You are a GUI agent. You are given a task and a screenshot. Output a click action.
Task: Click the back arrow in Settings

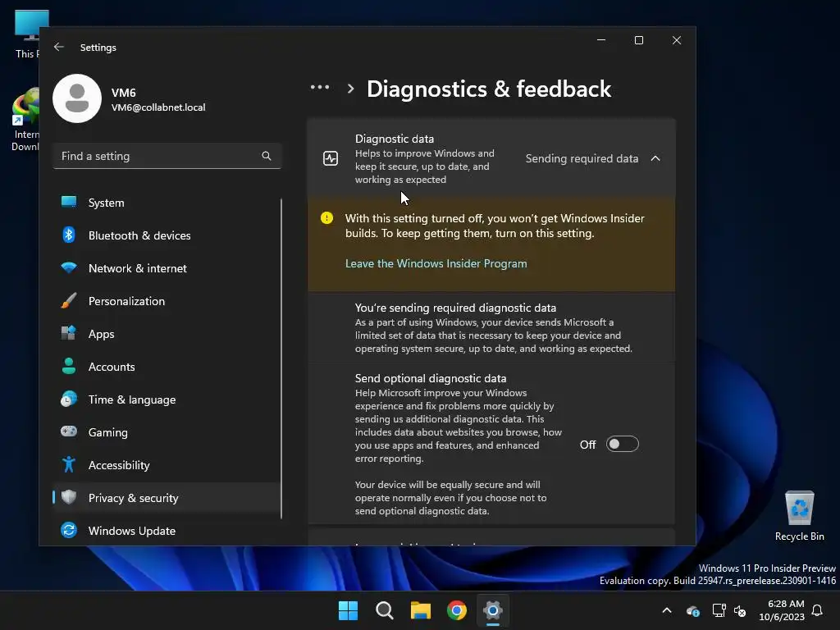(59, 47)
